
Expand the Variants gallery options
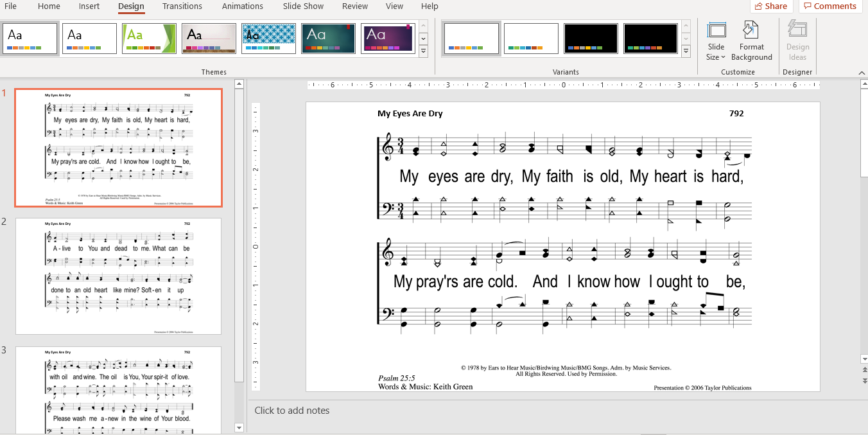point(686,52)
